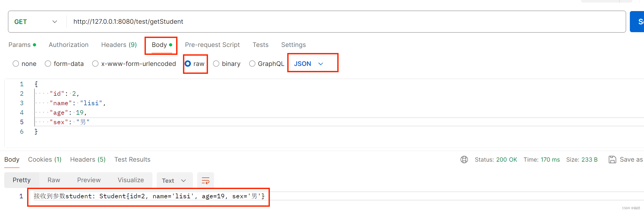
Task: Switch response view to Raw
Action: coord(54,180)
